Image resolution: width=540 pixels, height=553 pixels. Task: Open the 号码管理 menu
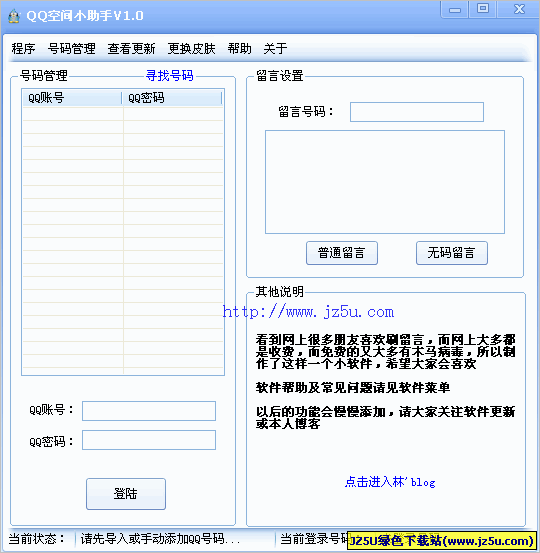coord(72,48)
